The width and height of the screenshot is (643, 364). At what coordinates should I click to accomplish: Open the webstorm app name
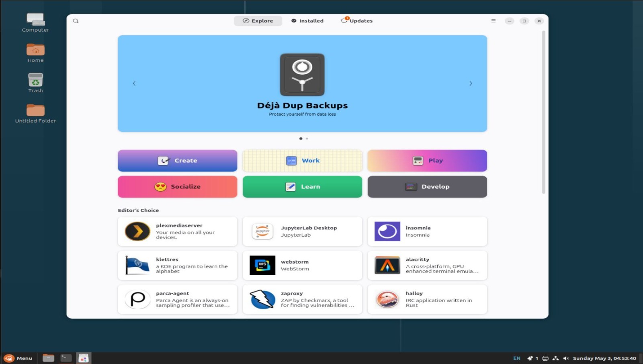[x=295, y=262]
